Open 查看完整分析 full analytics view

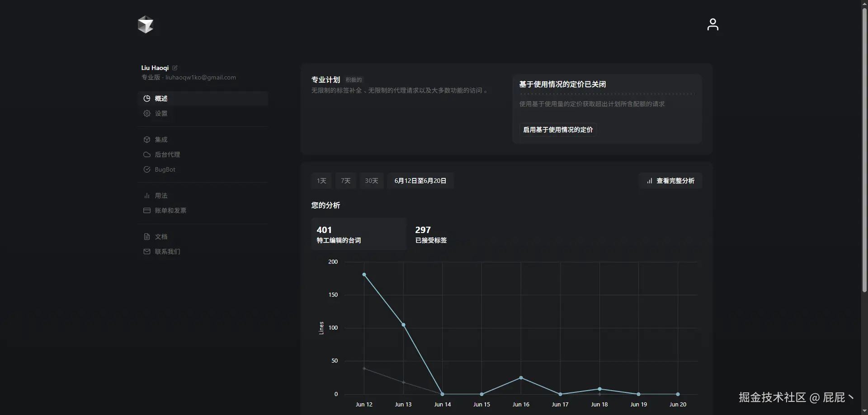[x=670, y=181]
